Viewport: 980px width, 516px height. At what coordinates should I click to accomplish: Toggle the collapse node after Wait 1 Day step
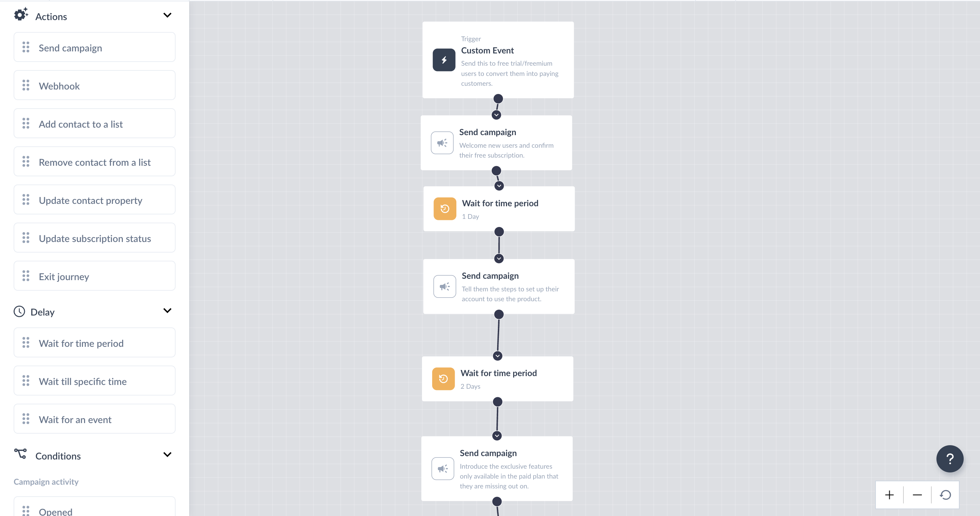click(x=499, y=258)
